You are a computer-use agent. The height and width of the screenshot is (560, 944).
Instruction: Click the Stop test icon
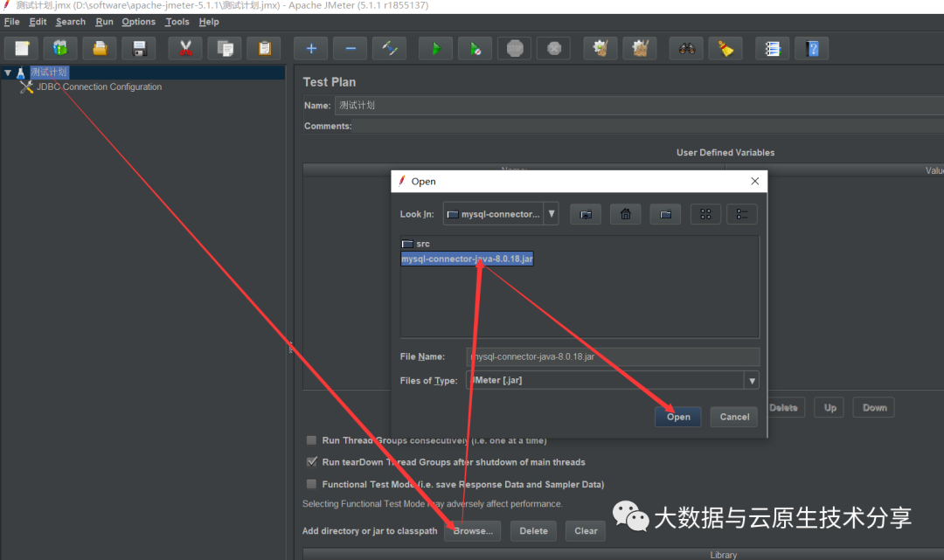(x=515, y=49)
